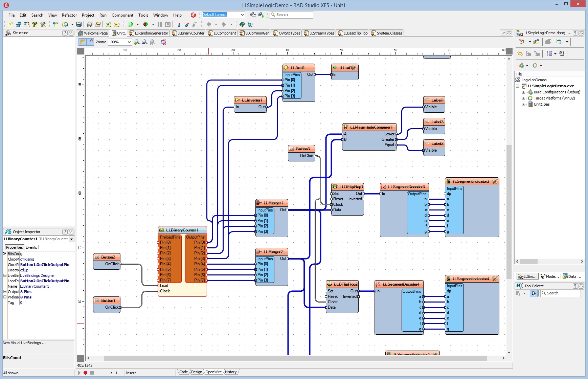The height and width of the screenshot is (379, 588).
Task: Pin the Structure panel
Action: (65, 33)
